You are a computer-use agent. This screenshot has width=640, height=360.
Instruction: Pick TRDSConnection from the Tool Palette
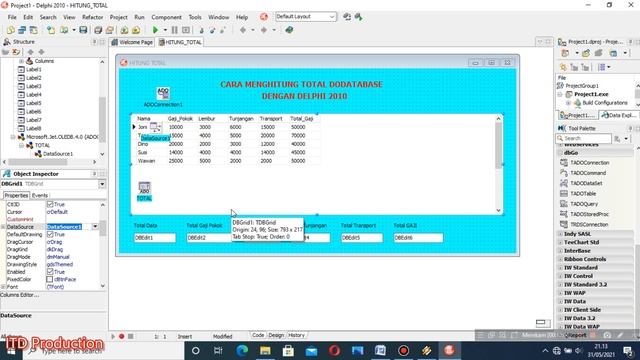point(589,224)
